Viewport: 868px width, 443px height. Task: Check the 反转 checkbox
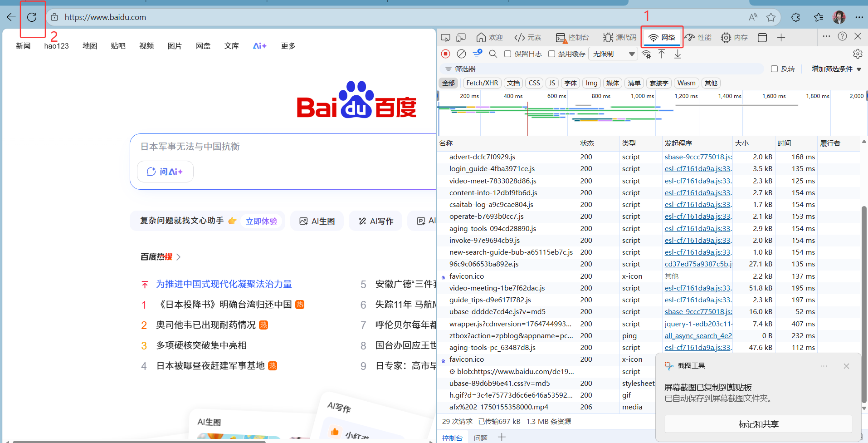(774, 69)
